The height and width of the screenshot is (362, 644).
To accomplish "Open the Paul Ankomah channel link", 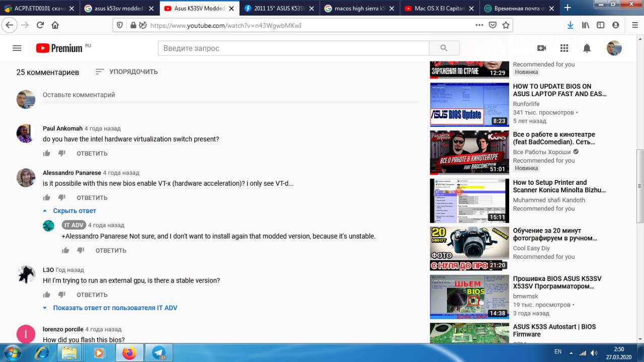I will point(62,128).
